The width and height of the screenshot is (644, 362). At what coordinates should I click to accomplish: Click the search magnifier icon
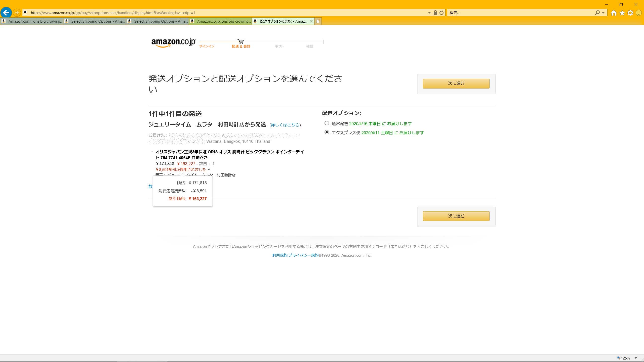click(x=597, y=13)
